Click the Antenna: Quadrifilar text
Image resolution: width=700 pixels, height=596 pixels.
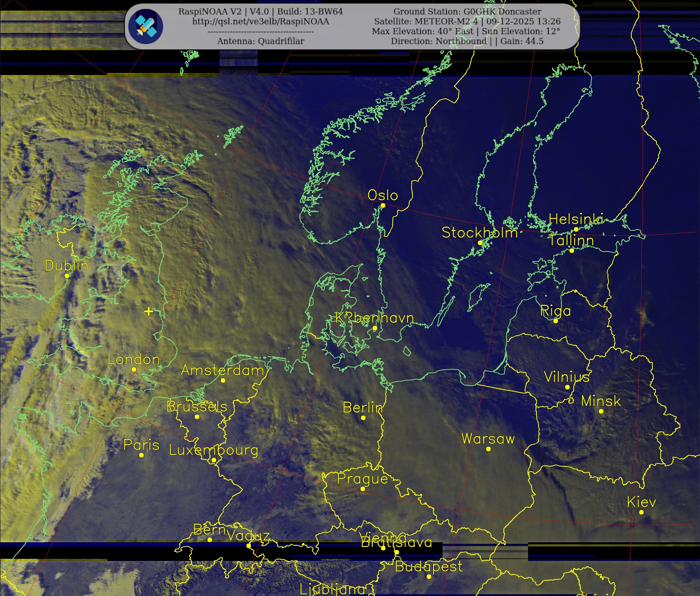tap(261, 41)
